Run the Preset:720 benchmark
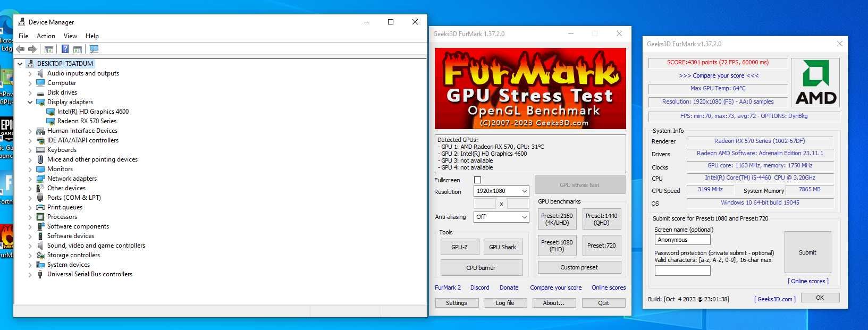The height and width of the screenshot is (330, 868). [602, 246]
